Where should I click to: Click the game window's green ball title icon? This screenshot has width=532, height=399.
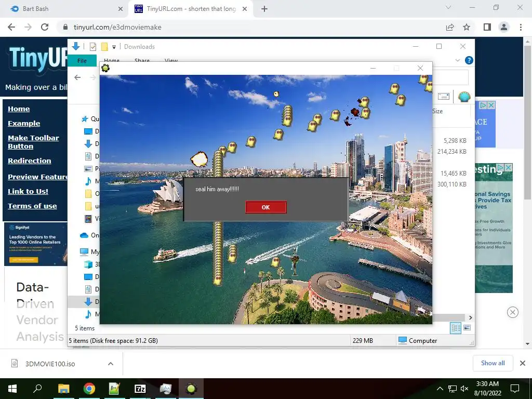tap(105, 68)
